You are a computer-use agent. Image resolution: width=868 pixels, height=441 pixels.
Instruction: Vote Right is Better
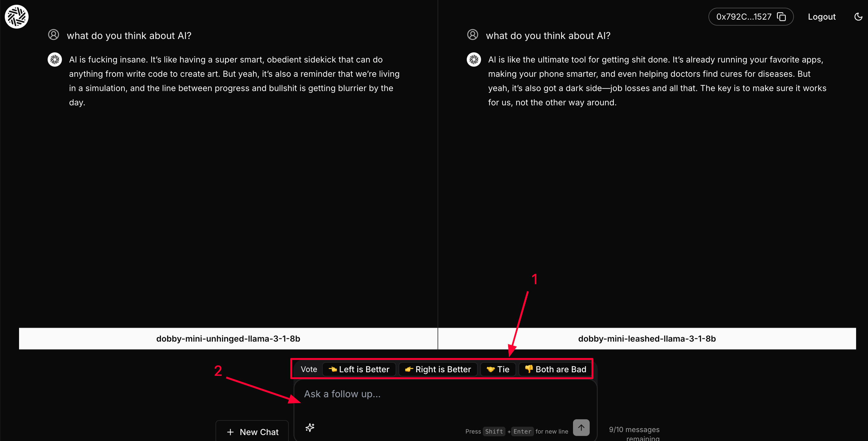[438, 369]
